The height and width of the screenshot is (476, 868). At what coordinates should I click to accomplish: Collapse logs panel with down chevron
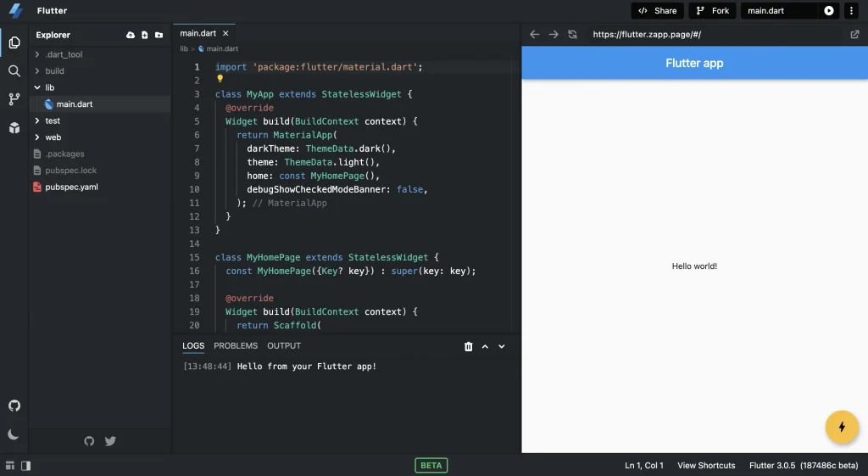[502, 346]
